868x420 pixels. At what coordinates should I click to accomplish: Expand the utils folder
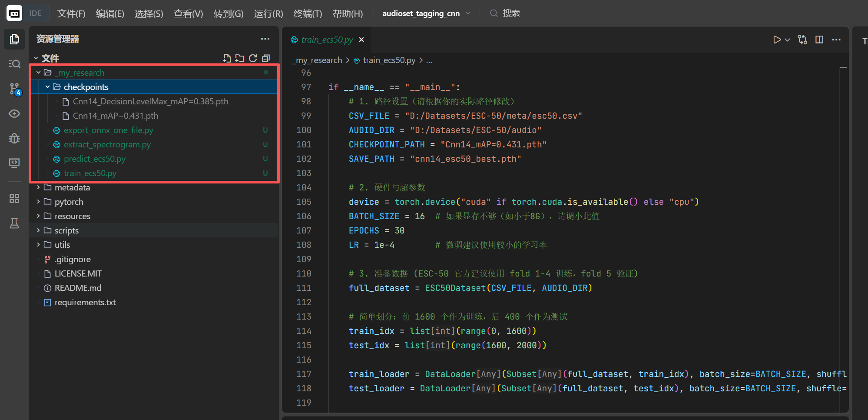coord(38,245)
